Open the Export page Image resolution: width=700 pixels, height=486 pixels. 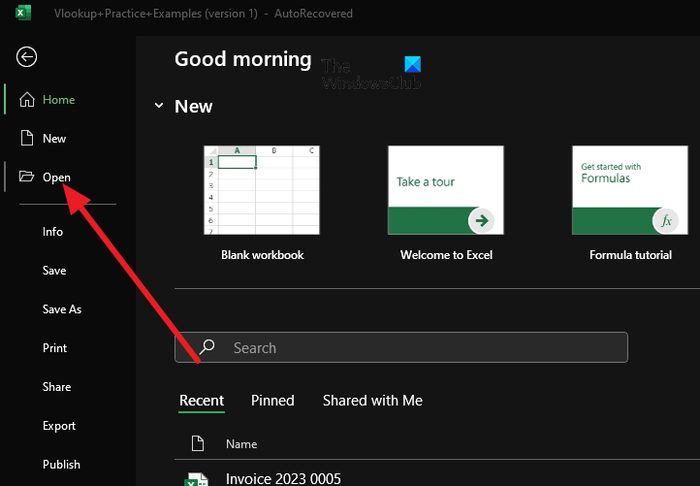click(59, 426)
